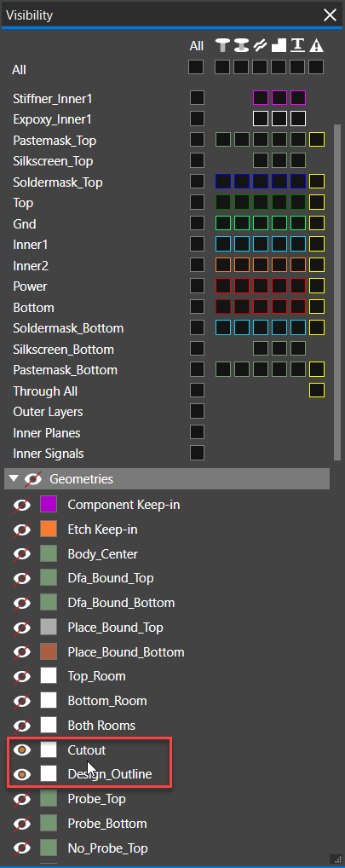The height and width of the screenshot is (868, 345).
Task: Click the text column header icon
Action: coord(297,46)
